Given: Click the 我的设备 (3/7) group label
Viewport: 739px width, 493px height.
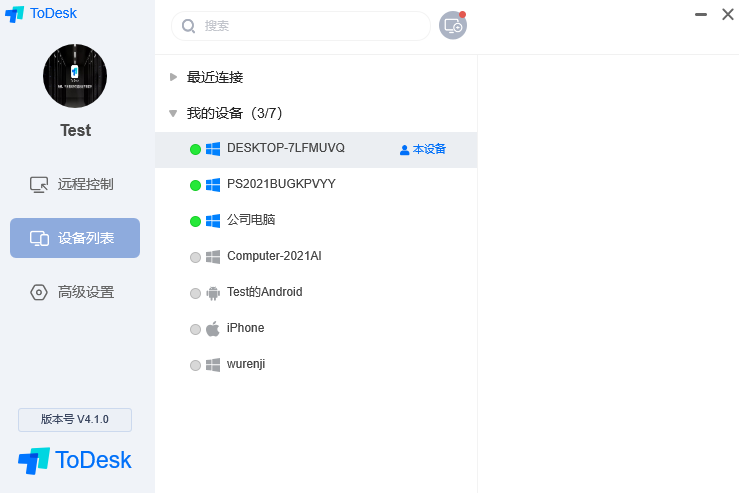Looking at the screenshot, I should (x=234, y=113).
